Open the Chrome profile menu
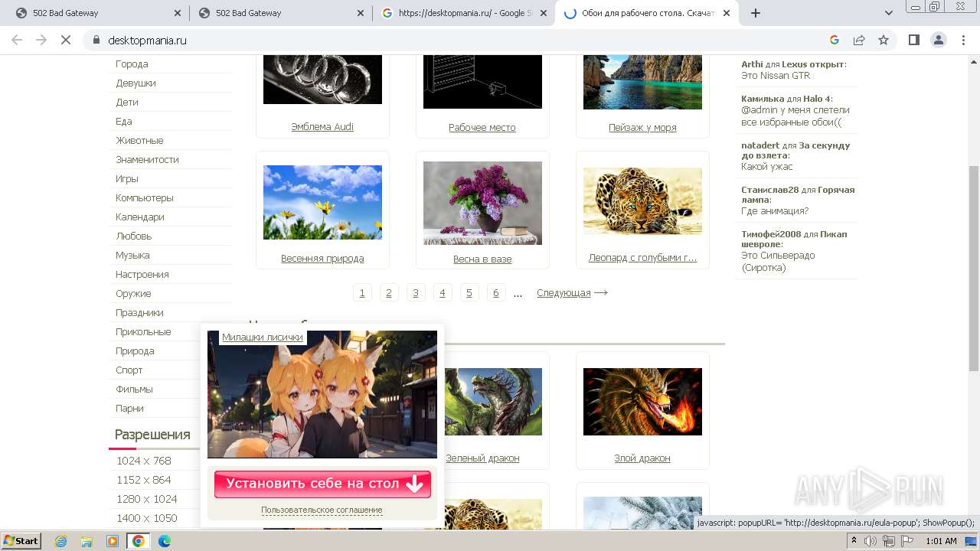980x551 pixels. tap(938, 40)
